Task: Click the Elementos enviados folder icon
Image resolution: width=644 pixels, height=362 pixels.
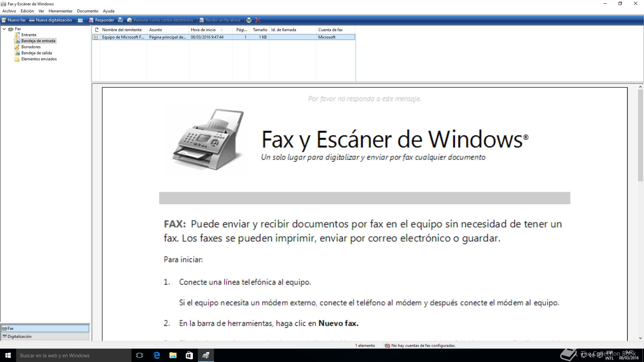Action: pos(17,59)
